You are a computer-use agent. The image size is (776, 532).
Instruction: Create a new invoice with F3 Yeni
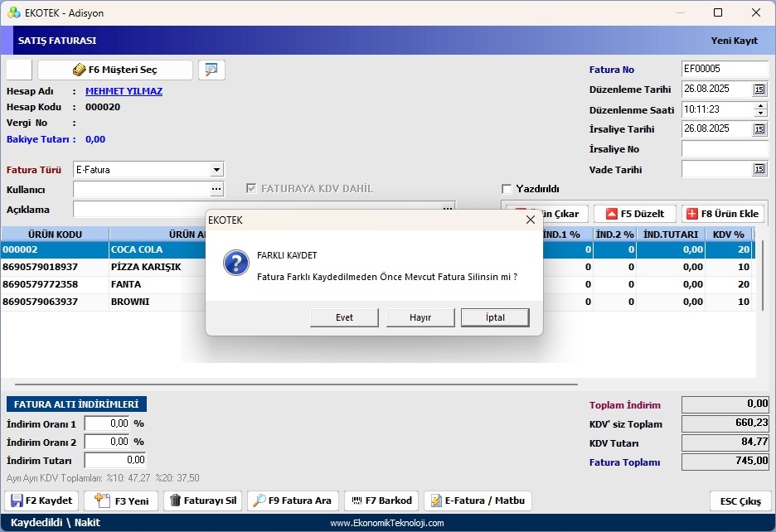121,501
